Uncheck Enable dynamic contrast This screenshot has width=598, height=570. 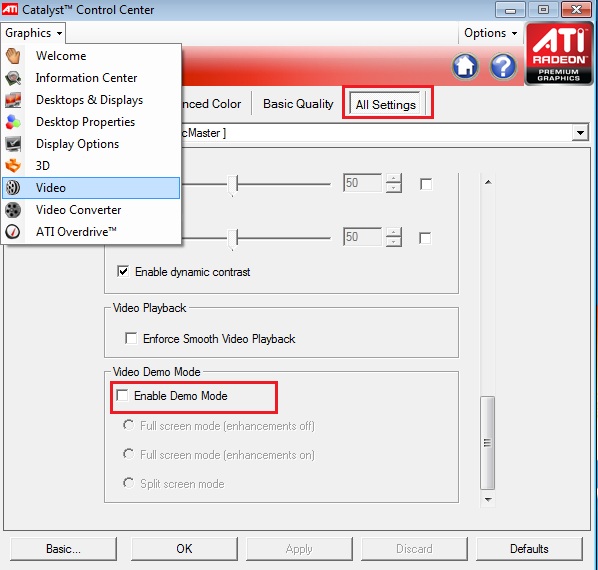(x=123, y=271)
